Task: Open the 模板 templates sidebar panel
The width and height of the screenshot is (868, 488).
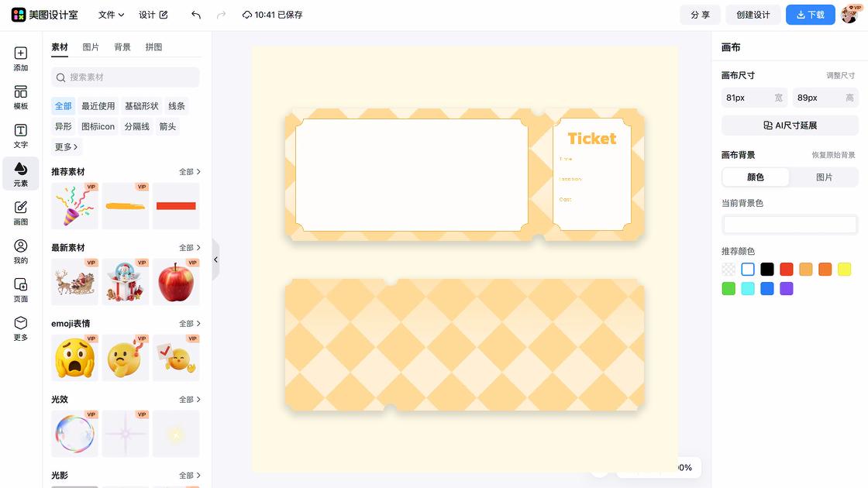Action: pyautogui.click(x=21, y=98)
